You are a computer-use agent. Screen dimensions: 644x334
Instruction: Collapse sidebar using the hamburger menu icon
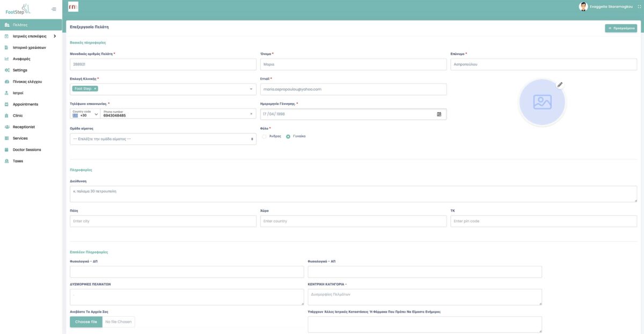[54, 9]
